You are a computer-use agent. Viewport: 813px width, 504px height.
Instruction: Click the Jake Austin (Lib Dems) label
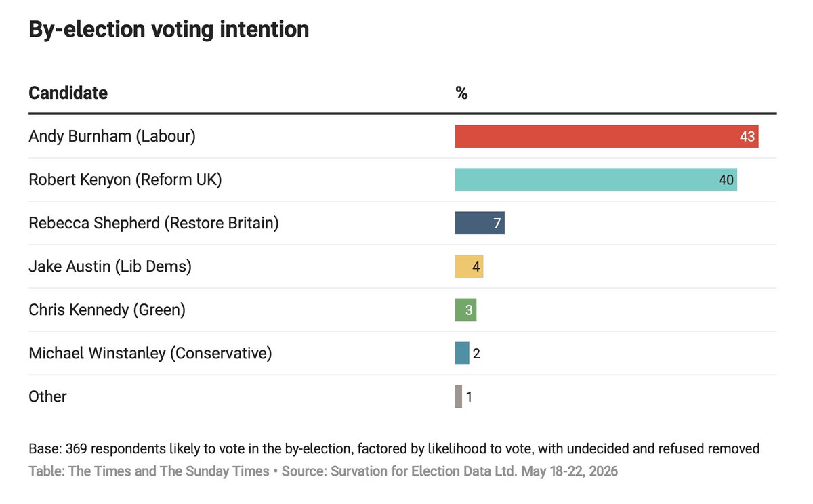point(110,266)
